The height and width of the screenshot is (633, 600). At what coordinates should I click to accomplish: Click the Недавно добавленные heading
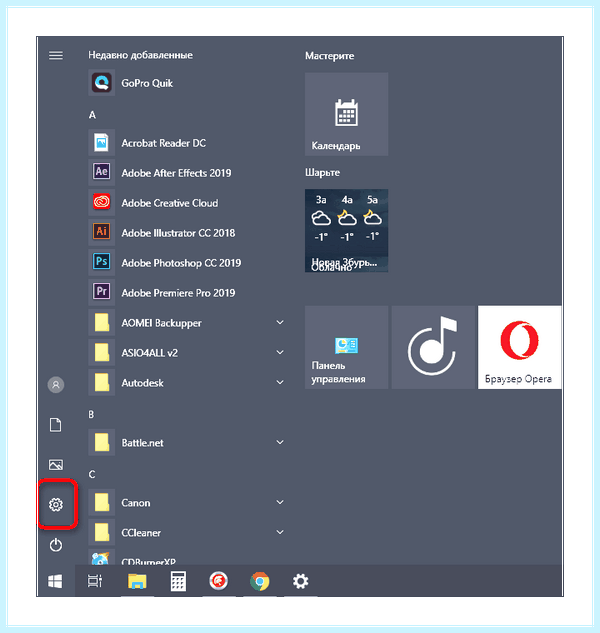(141, 55)
